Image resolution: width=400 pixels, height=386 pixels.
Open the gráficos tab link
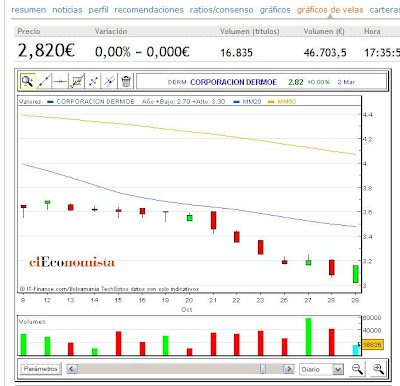[275, 10]
